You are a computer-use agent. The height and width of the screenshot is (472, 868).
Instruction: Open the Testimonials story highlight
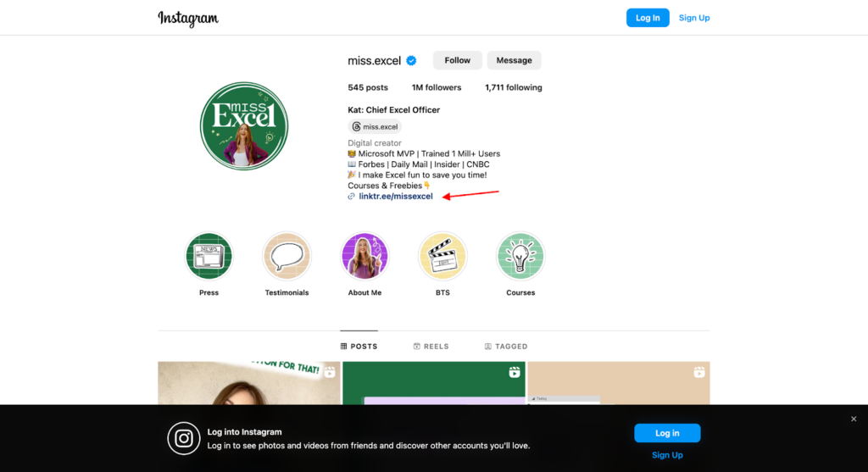coord(287,256)
